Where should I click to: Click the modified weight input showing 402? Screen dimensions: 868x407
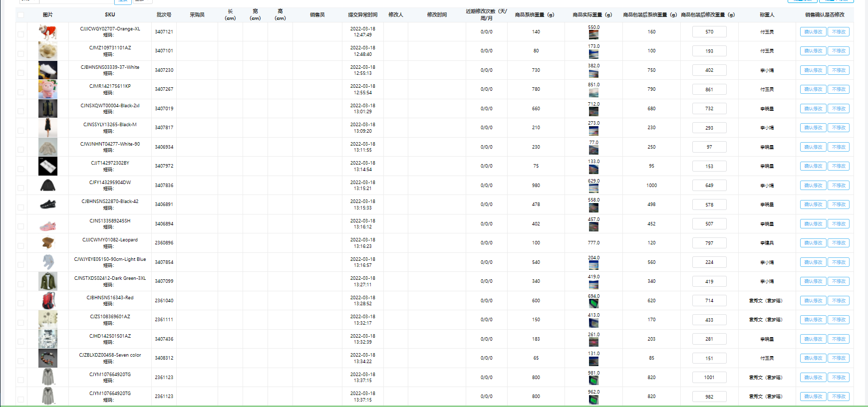coord(709,70)
